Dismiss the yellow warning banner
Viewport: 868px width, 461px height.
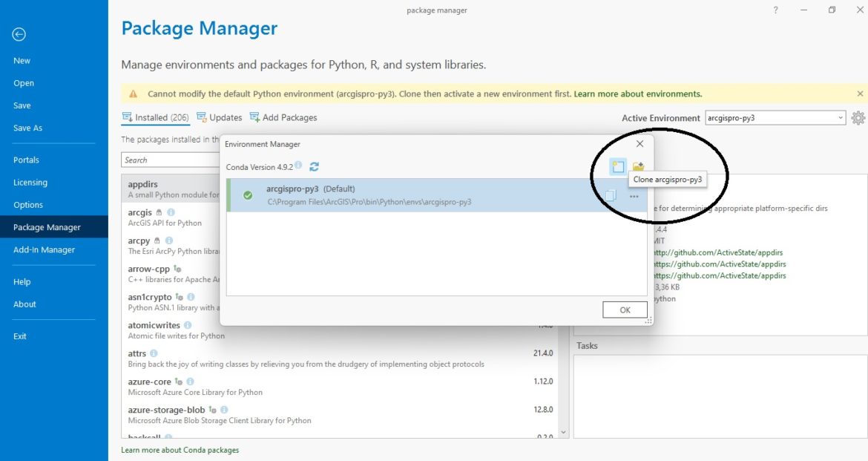coord(860,94)
